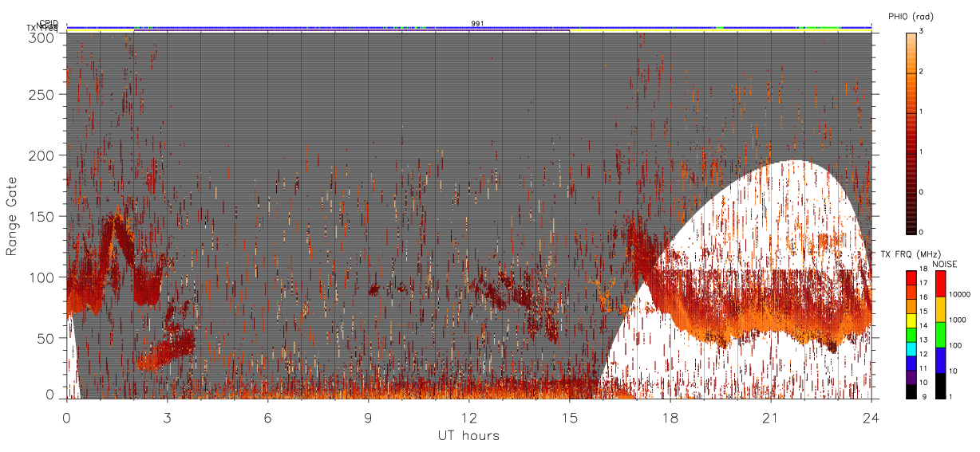Click the NOISE legend value '1000'
This screenshot has height=452, width=980.
958,320
